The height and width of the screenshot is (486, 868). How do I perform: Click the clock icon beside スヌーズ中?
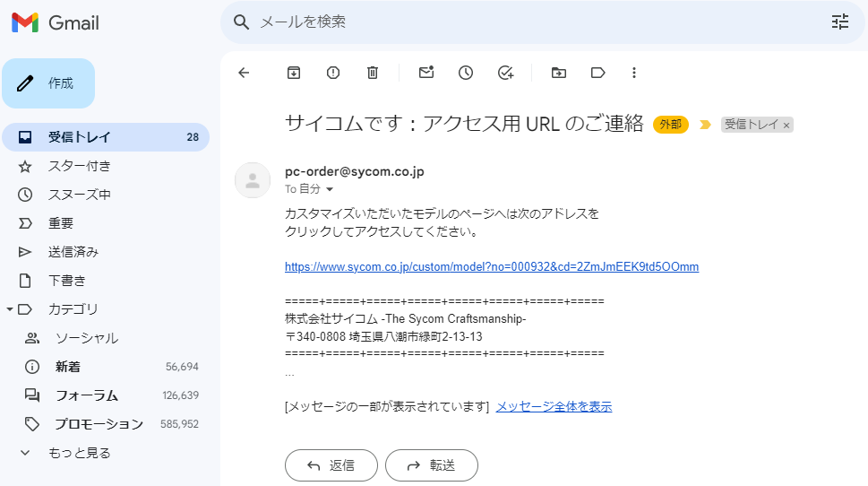pyautogui.click(x=25, y=195)
